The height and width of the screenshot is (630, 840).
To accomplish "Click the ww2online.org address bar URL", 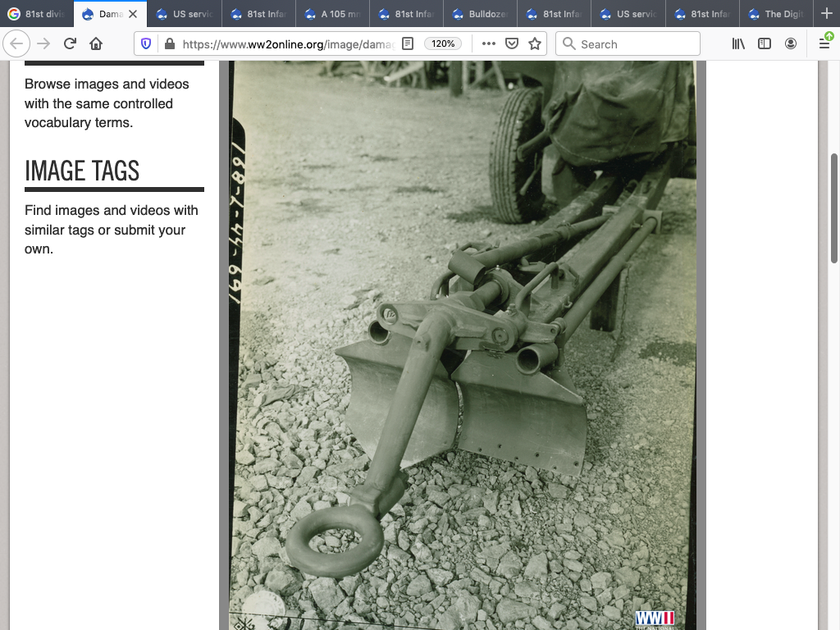I will (x=287, y=44).
